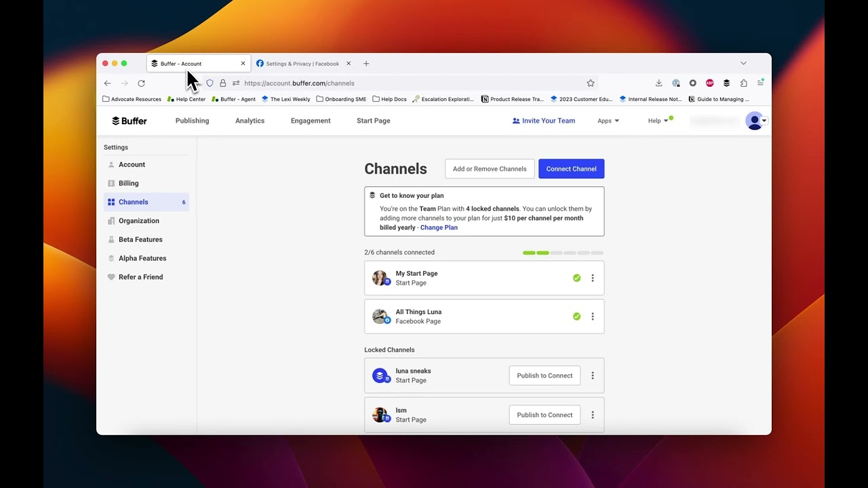Open the My Start Page three-dot menu

click(593, 278)
